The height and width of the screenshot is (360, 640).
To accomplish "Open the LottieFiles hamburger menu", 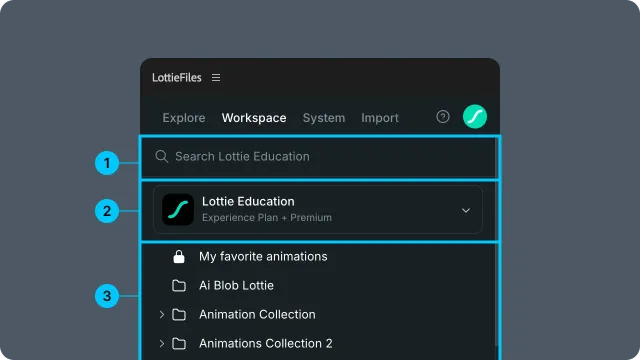I will [216, 78].
